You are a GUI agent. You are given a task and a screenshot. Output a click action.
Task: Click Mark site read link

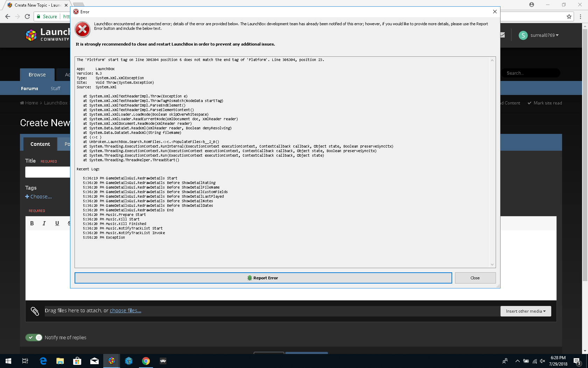(x=545, y=103)
